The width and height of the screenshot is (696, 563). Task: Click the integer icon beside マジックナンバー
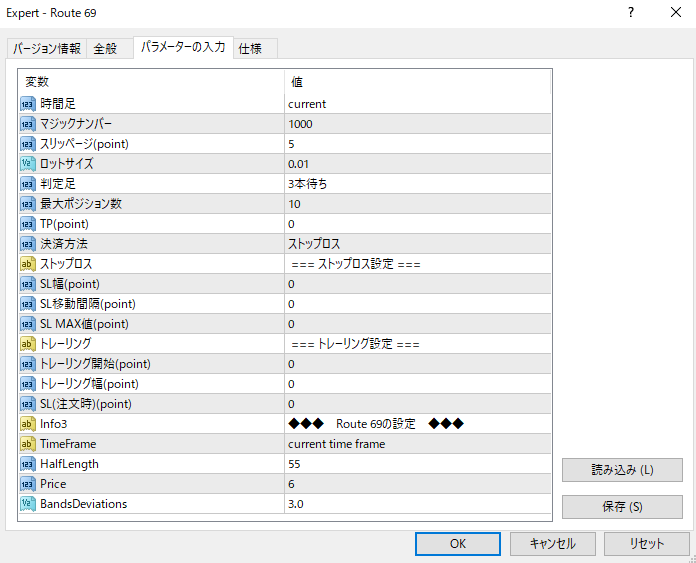(28, 124)
